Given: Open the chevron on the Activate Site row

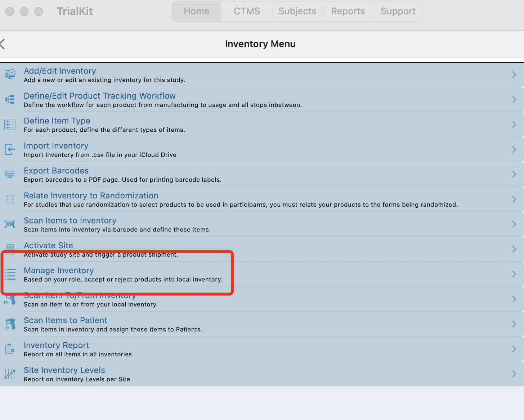Looking at the screenshot, I should pyautogui.click(x=514, y=249).
